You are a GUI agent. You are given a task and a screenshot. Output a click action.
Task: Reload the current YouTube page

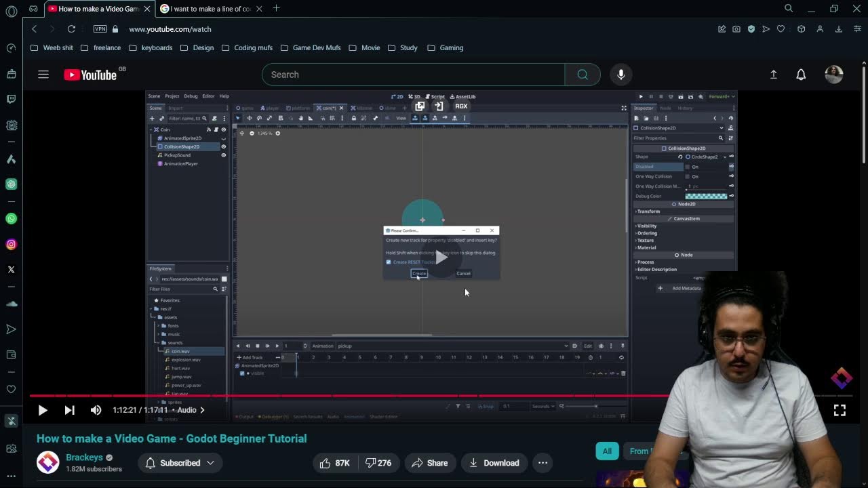point(71,29)
